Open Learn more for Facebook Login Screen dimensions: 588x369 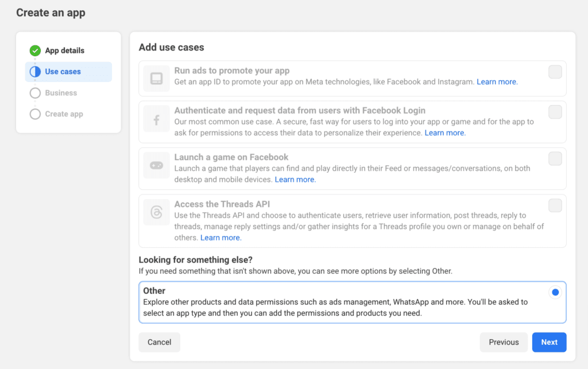[x=444, y=133]
